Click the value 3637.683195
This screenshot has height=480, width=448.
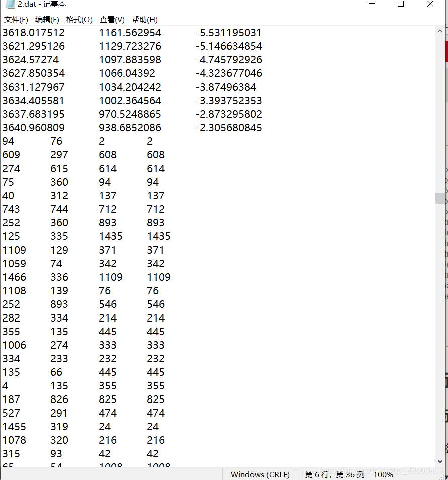[34, 114]
